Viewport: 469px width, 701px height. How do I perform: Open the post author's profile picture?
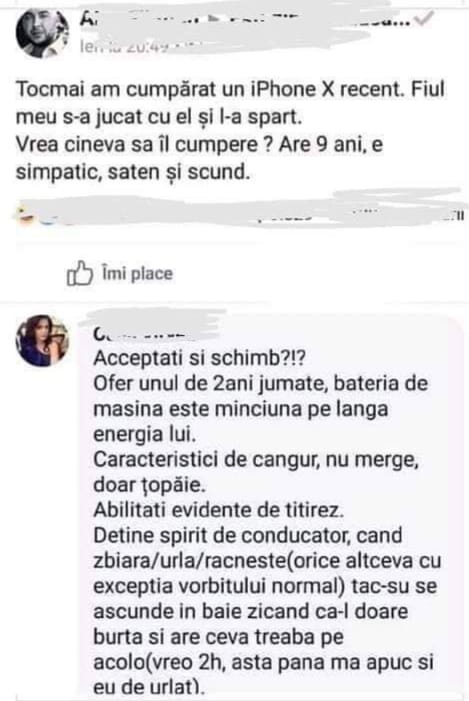pyautogui.click(x=42, y=33)
